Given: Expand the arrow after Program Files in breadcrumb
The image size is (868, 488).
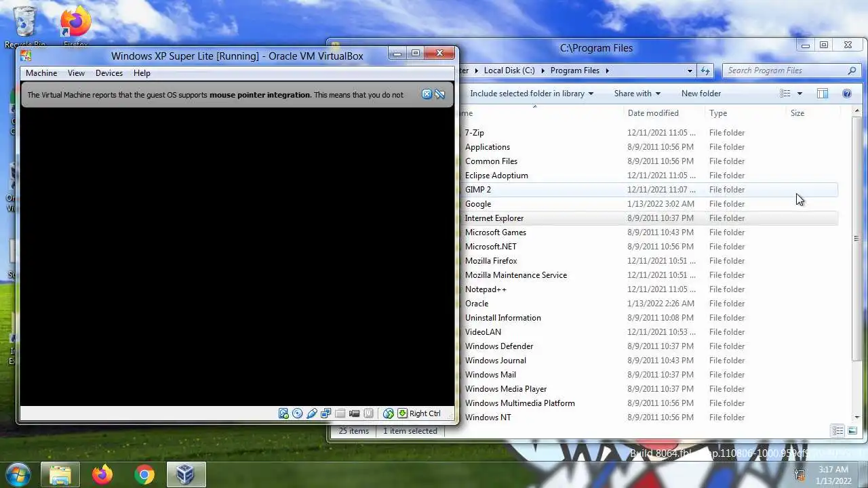Looking at the screenshot, I should pos(607,70).
